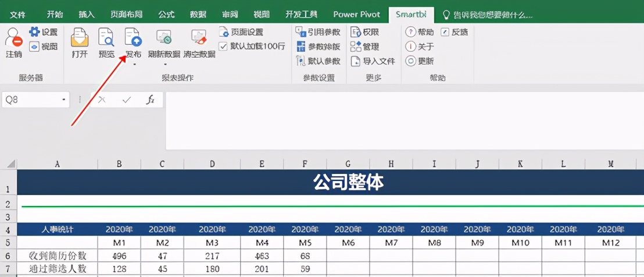The height and width of the screenshot is (277, 644).
Task: Click the 清空数据 clear data icon
Action: coord(199,37)
